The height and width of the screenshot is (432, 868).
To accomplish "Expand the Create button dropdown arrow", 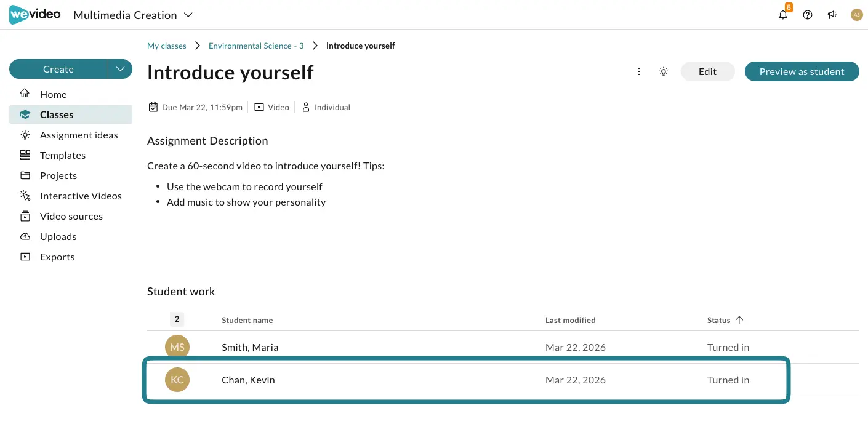I will tap(120, 70).
